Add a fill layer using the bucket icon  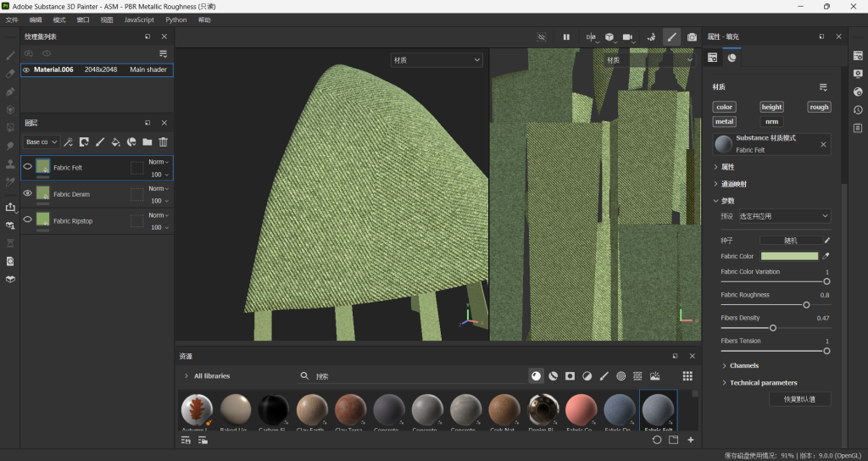pos(115,142)
